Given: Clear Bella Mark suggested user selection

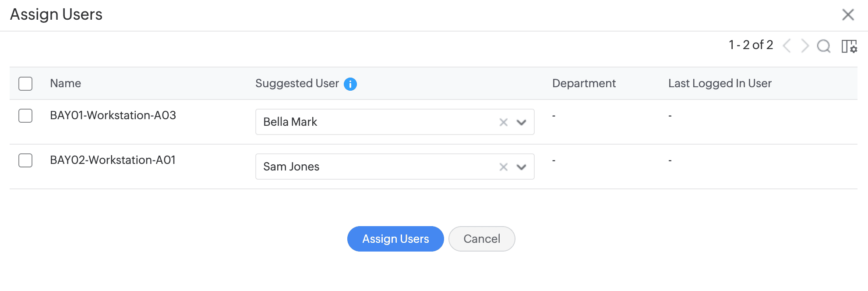Looking at the screenshot, I should (x=504, y=122).
